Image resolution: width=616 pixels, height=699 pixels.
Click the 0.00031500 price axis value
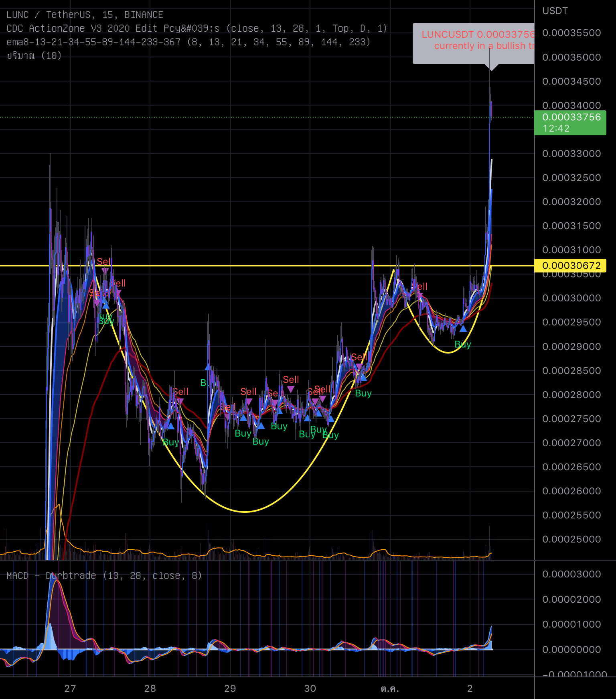pyautogui.click(x=571, y=226)
